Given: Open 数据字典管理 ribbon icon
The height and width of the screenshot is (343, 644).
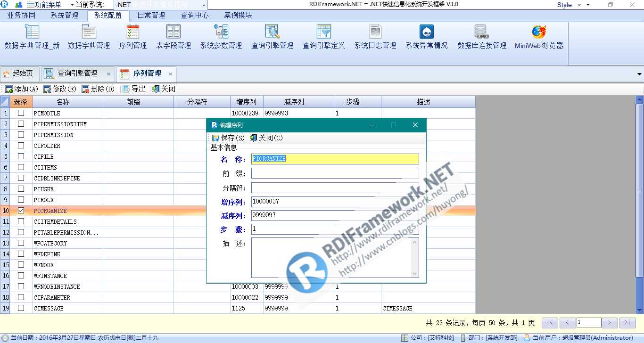Looking at the screenshot, I should [89, 37].
